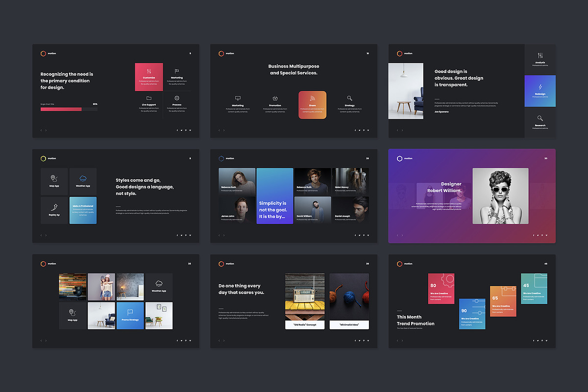Viewport: 588px width, 392px height.
Task: Click the Live Support folder icon
Action: tap(149, 98)
